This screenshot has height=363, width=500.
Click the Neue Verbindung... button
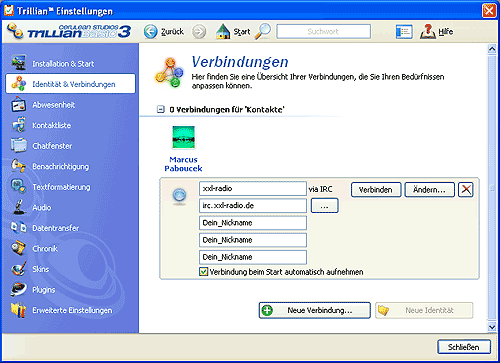[314, 310]
